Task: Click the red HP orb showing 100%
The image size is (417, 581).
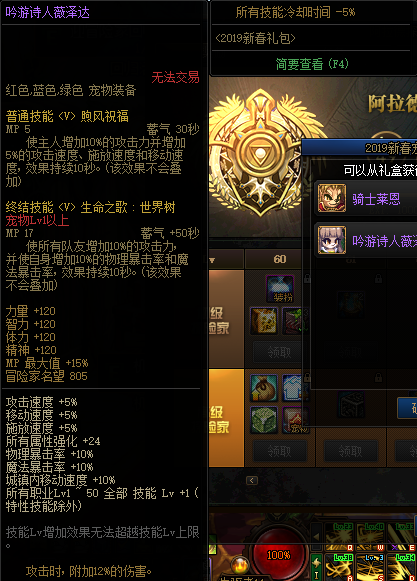Action: 278,555
